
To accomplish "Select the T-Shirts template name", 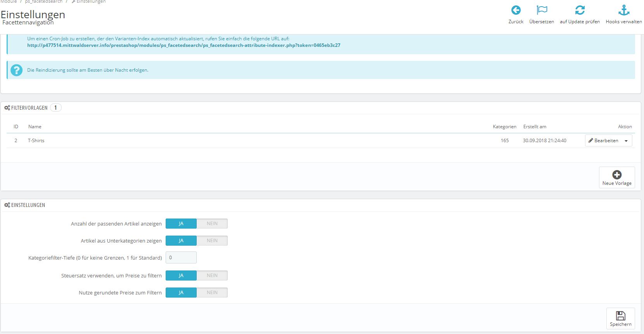I will 36,141.
